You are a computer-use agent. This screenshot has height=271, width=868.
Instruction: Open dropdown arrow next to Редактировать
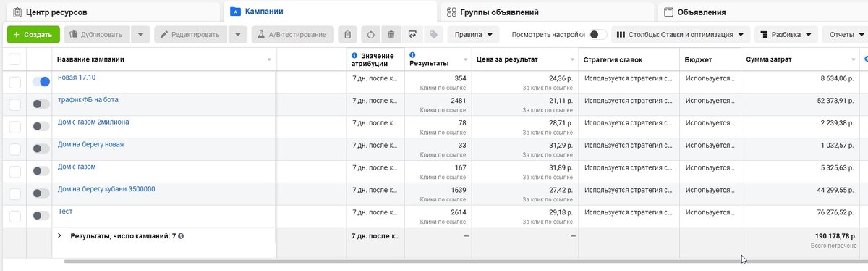pos(238,34)
